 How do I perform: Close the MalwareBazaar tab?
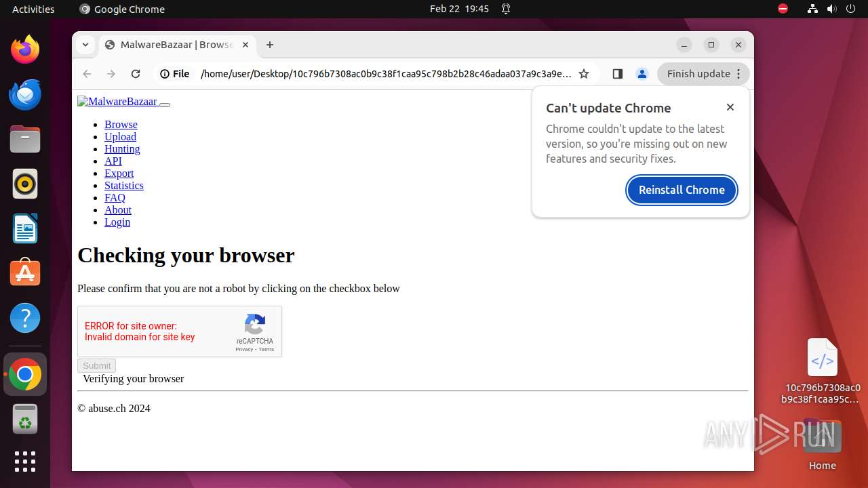click(245, 45)
